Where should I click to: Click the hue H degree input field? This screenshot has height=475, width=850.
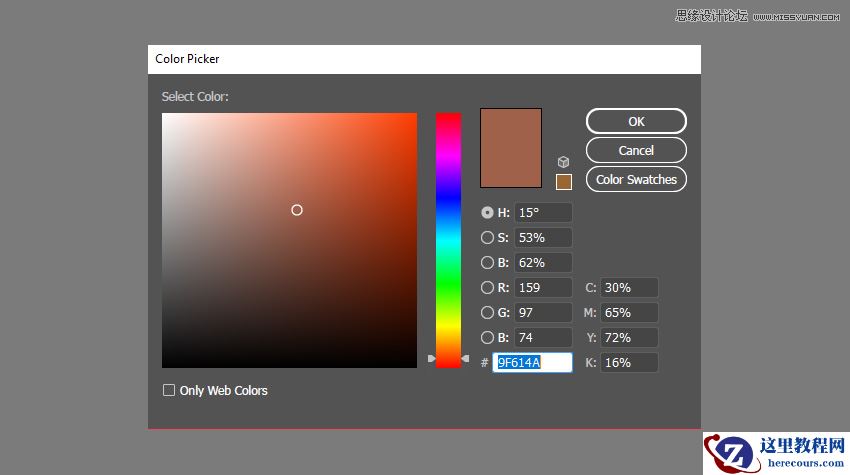[x=543, y=213]
